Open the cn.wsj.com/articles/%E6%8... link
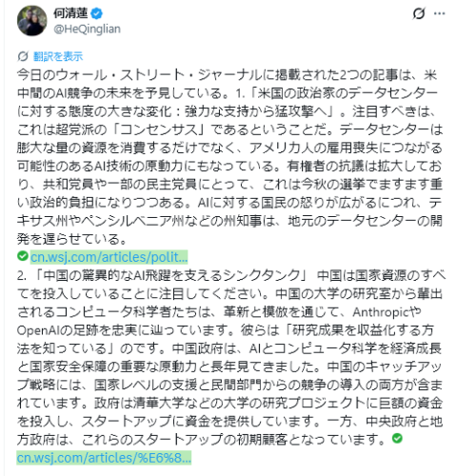The width and height of the screenshot is (457, 476). click(104, 458)
